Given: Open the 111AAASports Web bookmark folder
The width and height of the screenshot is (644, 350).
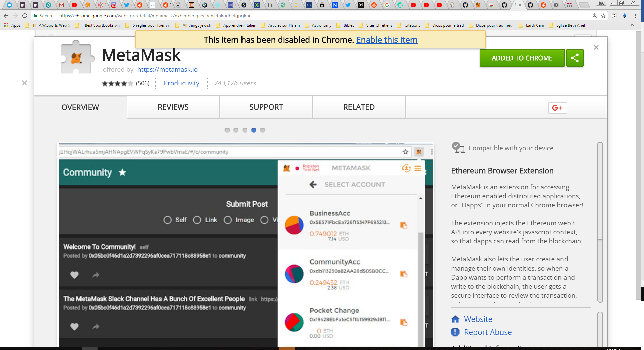Looking at the screenshot, I should pos(47,25).
